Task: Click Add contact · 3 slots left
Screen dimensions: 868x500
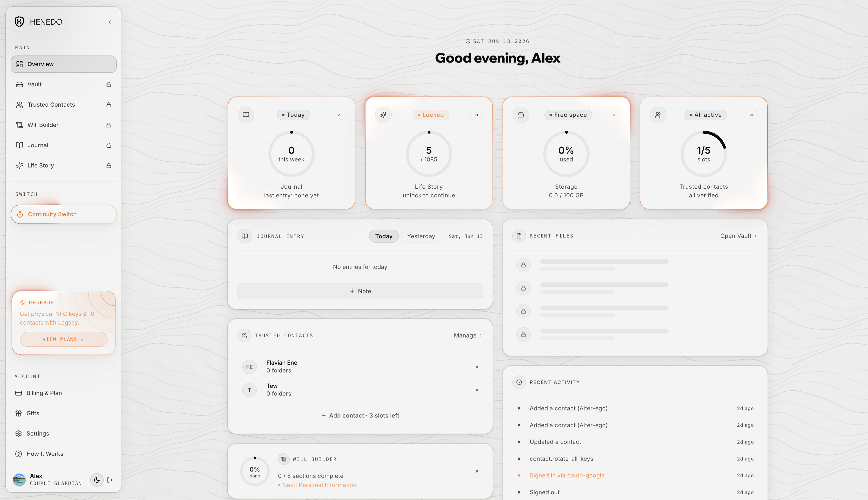Action: coord(360,416)
